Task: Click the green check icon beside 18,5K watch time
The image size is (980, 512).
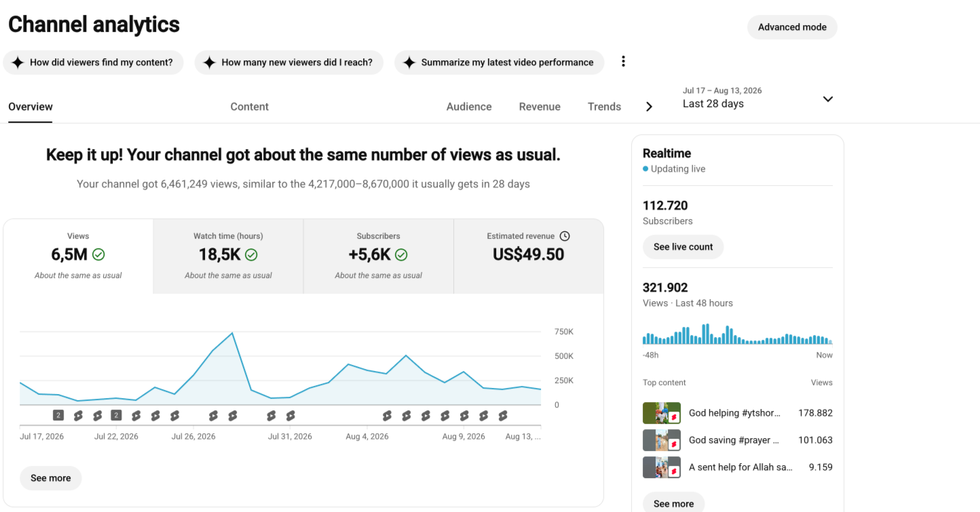Action: pos(251,255)
